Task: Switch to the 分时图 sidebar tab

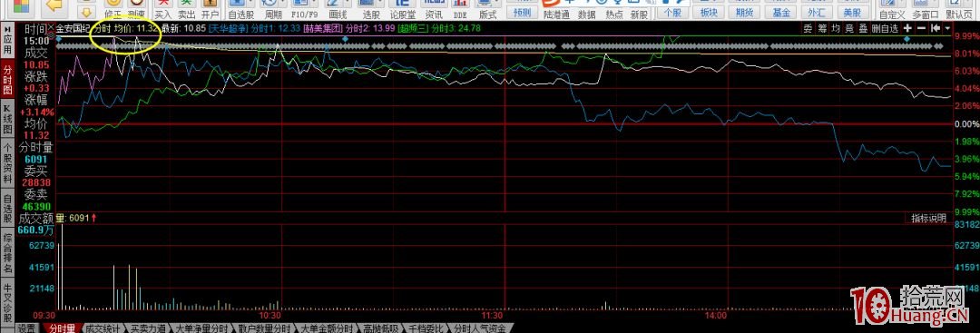Action: 7,80
